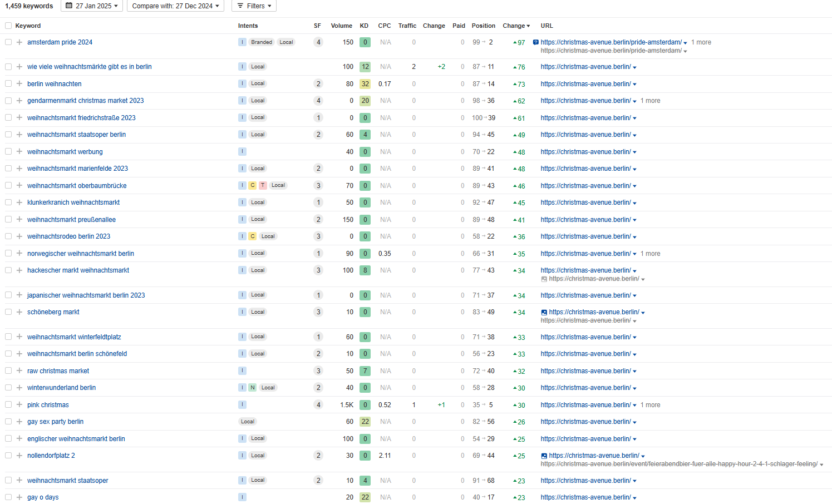Click the plus icon beside pink christmas keyword
The image size is (832, 504).
coord(19,405)
